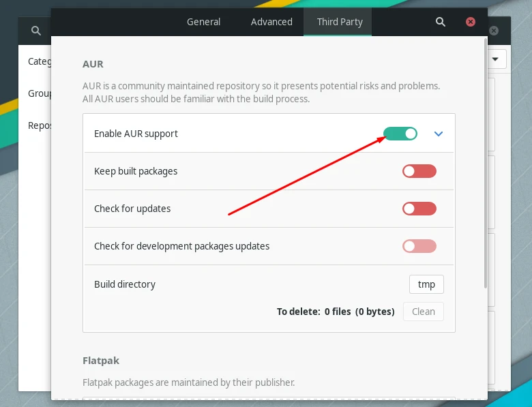
Task: Close the background Pamac window
Action: (494, 31)
